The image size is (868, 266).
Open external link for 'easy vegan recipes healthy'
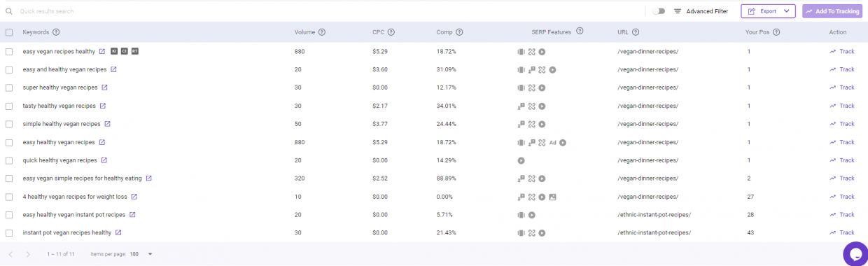(102, 51)
